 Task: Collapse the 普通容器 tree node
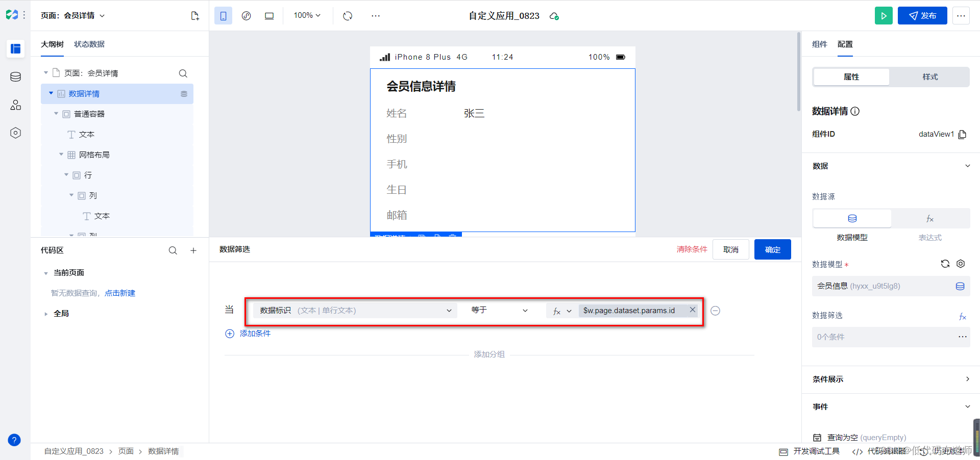(56, 114)
